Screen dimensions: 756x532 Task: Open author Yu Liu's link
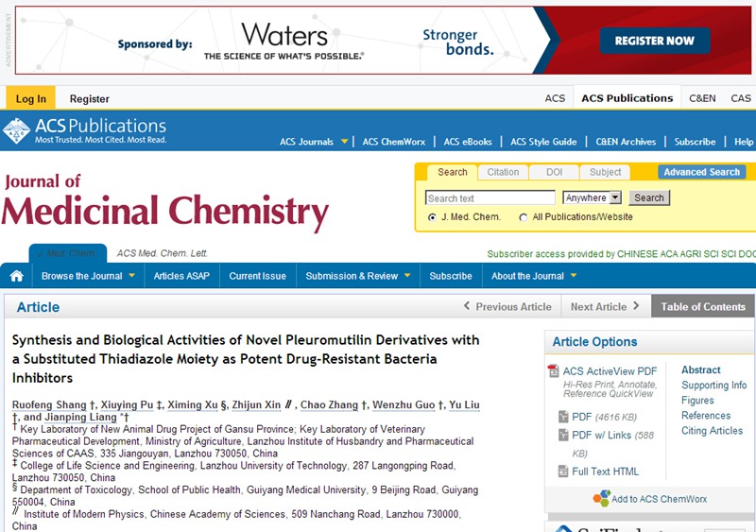coord(464,404)
